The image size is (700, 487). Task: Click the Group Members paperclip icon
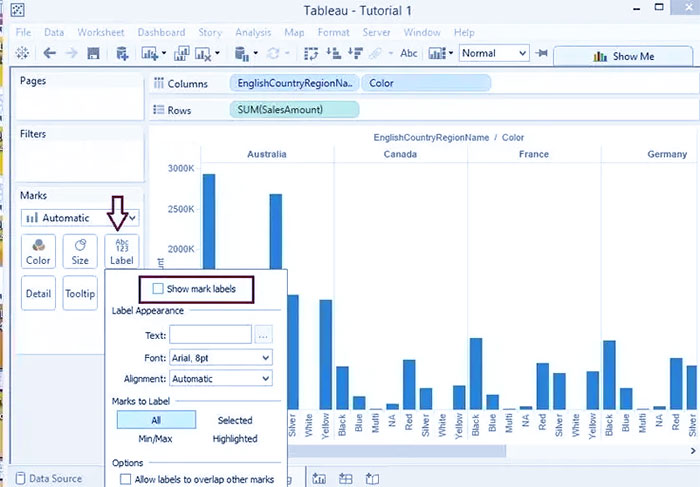coord(376,54)
